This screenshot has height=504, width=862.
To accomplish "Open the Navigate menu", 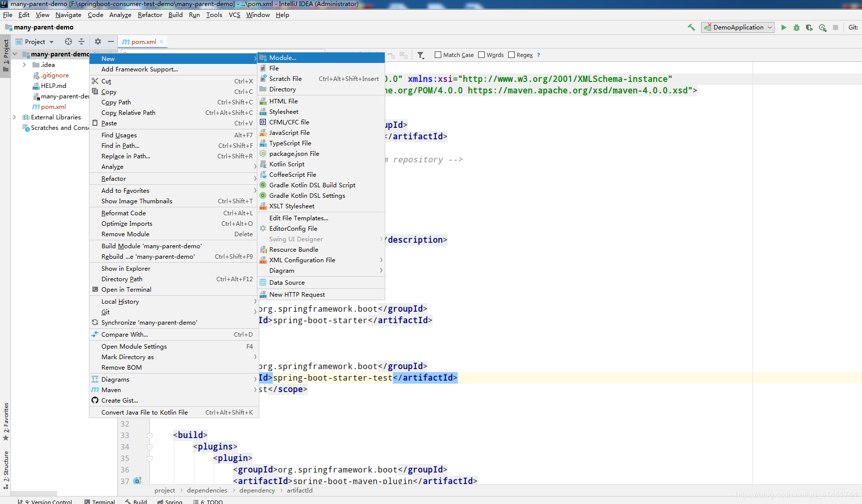I will coord(68,15).
